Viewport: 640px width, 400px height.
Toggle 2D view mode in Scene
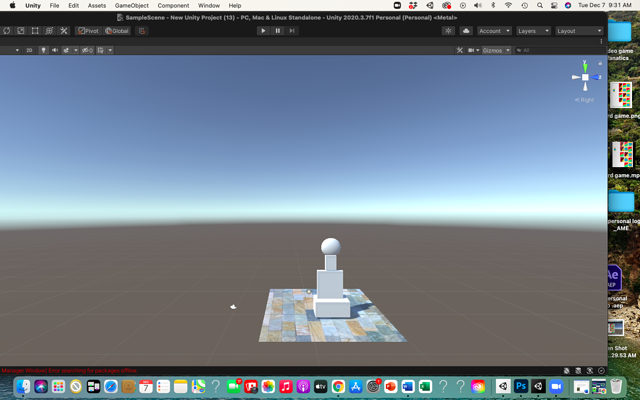tap(29, 50)
